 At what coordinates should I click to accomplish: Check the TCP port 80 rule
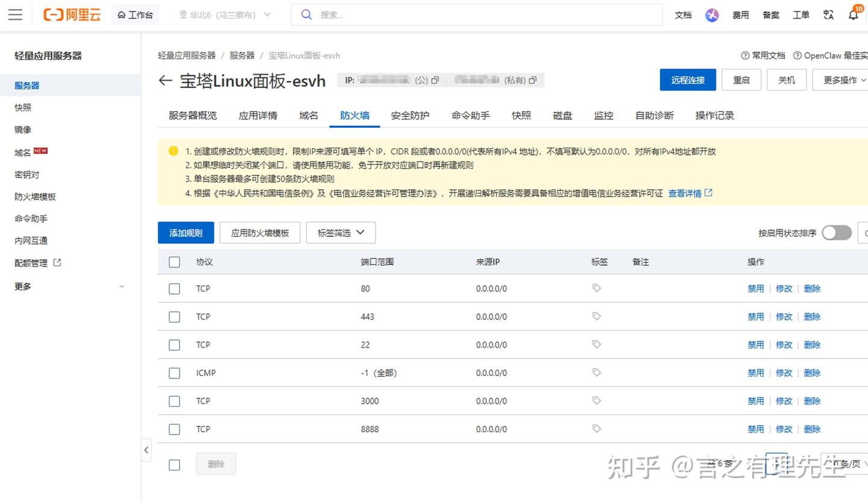174,289
